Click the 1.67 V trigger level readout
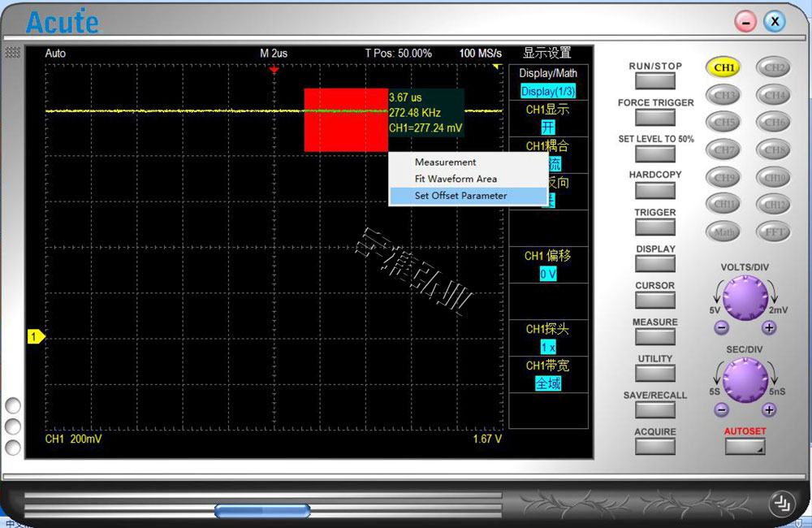Image resolution: width=812 pixels, height=528 pixels. point(487,439)
